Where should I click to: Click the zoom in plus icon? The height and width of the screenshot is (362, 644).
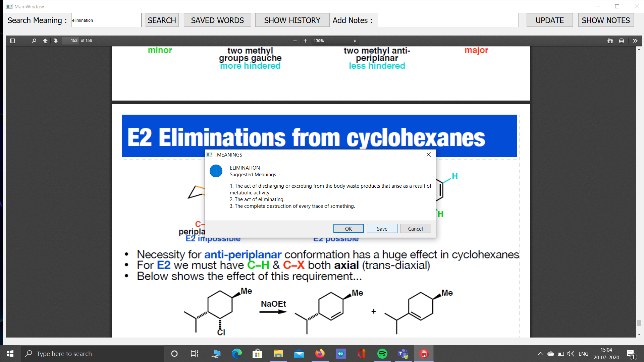[305, 41]
